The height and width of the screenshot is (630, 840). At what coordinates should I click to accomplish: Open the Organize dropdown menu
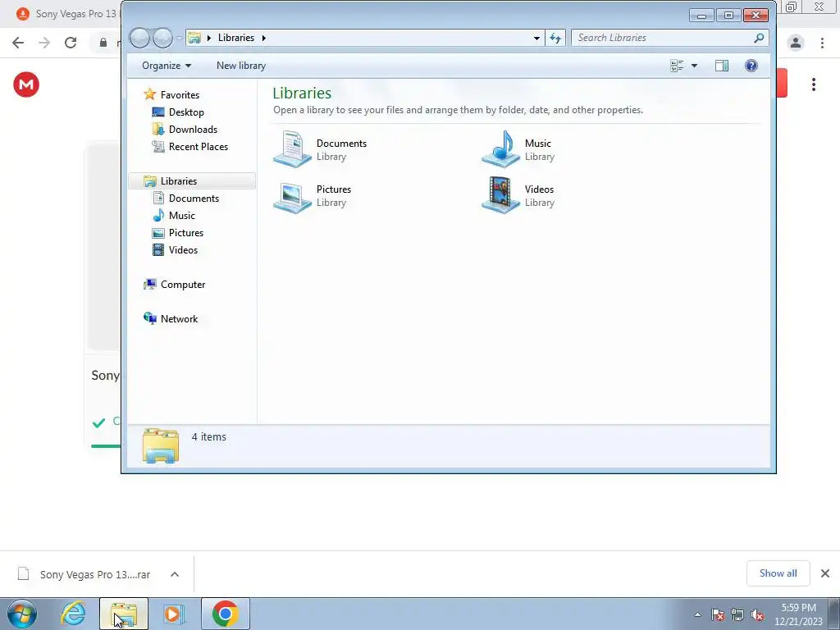(166, 66)
